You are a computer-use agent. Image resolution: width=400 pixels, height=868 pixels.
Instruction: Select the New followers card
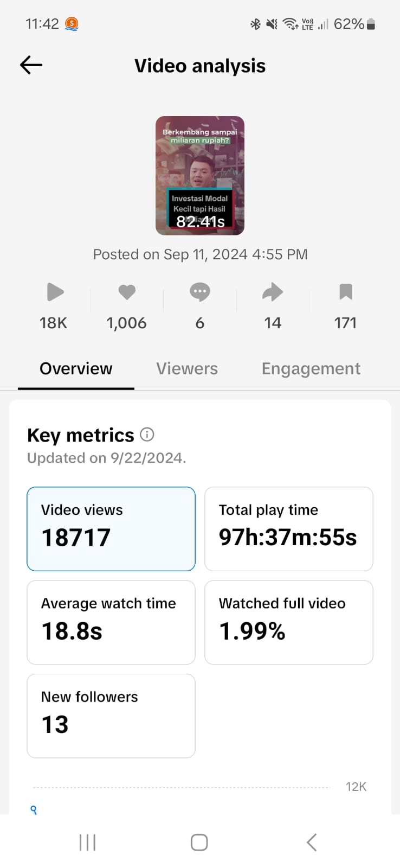[111, 716]
